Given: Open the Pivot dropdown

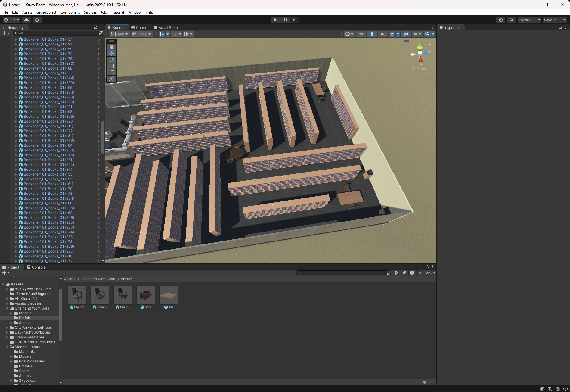Looking at the screenshot, I should pos(120,34).
